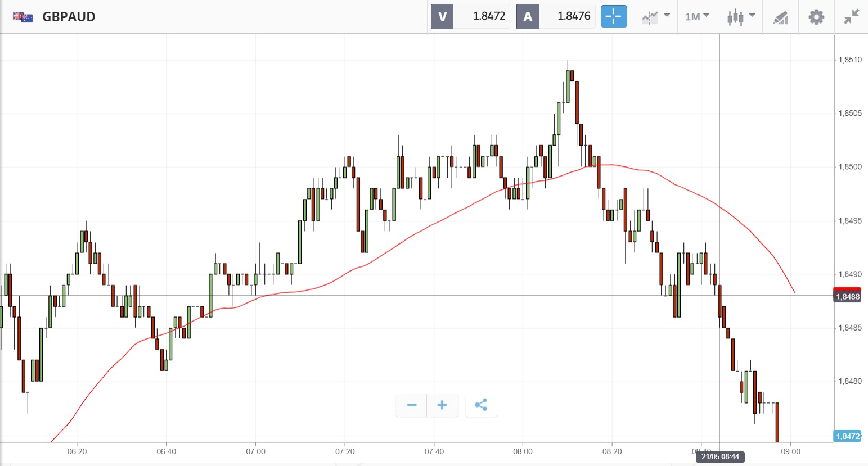This screenshot has height=466, width=868.
Task: Share the chart
Action: click(x=480, y=405)
